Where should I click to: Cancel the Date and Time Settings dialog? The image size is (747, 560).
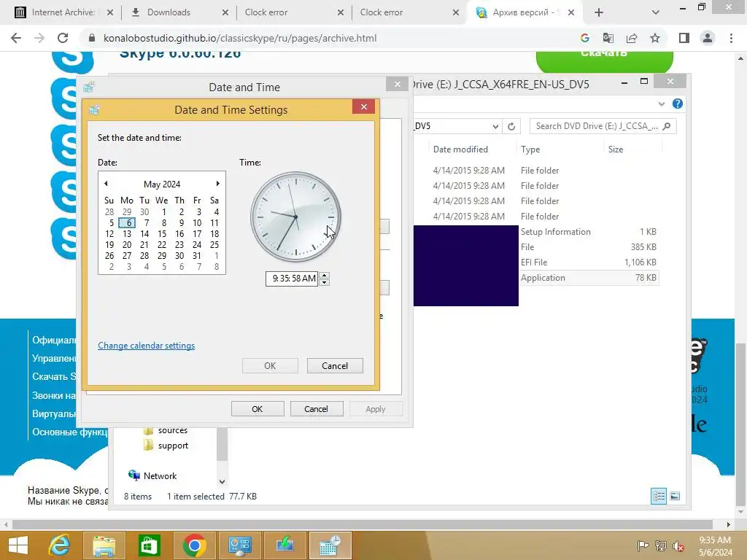pos(335,366)
